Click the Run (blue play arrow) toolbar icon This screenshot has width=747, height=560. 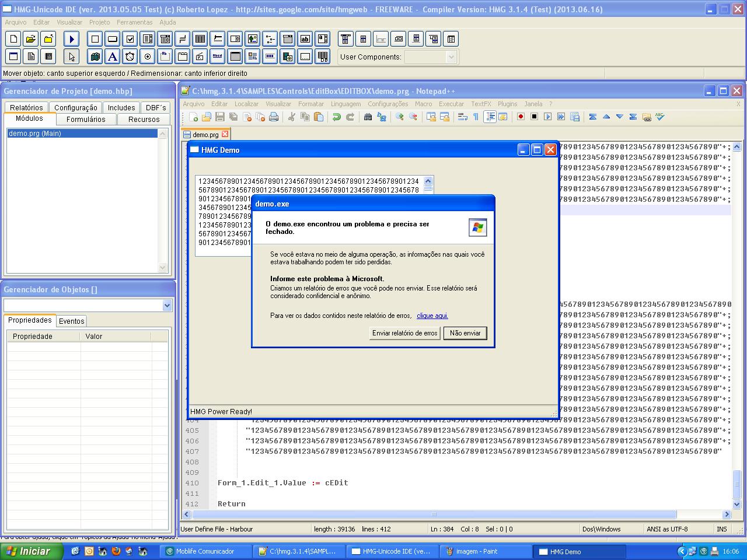71,39
